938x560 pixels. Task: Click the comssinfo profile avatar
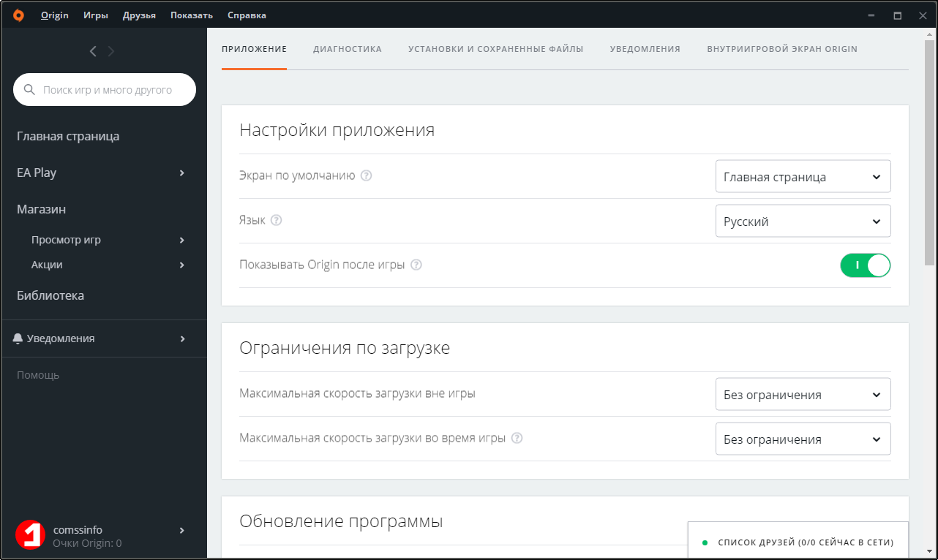click(x=31, y=536)
